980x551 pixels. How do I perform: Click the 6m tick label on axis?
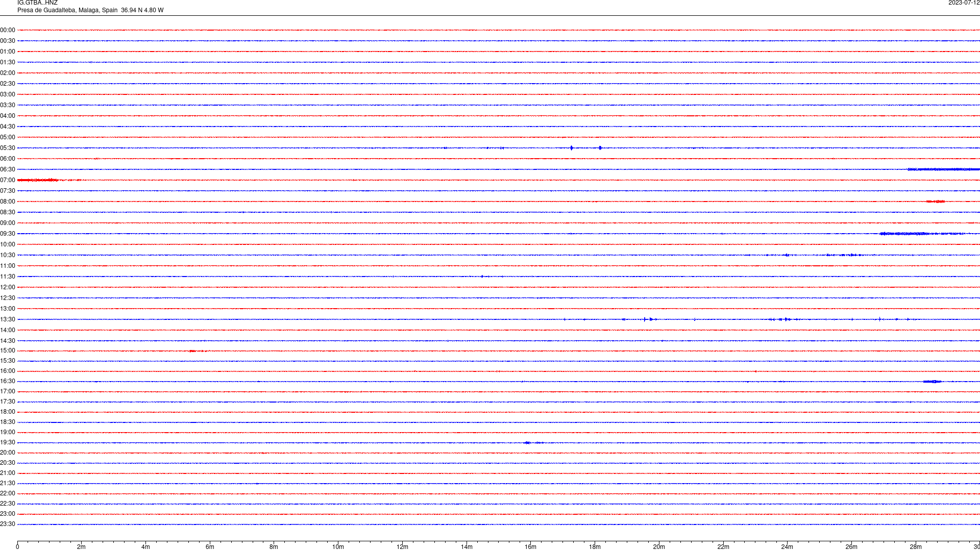tap(210, 547)
